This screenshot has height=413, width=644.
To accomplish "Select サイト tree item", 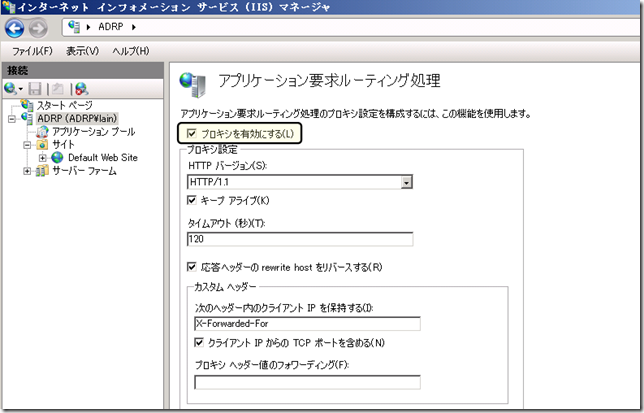I will (63, 145).
